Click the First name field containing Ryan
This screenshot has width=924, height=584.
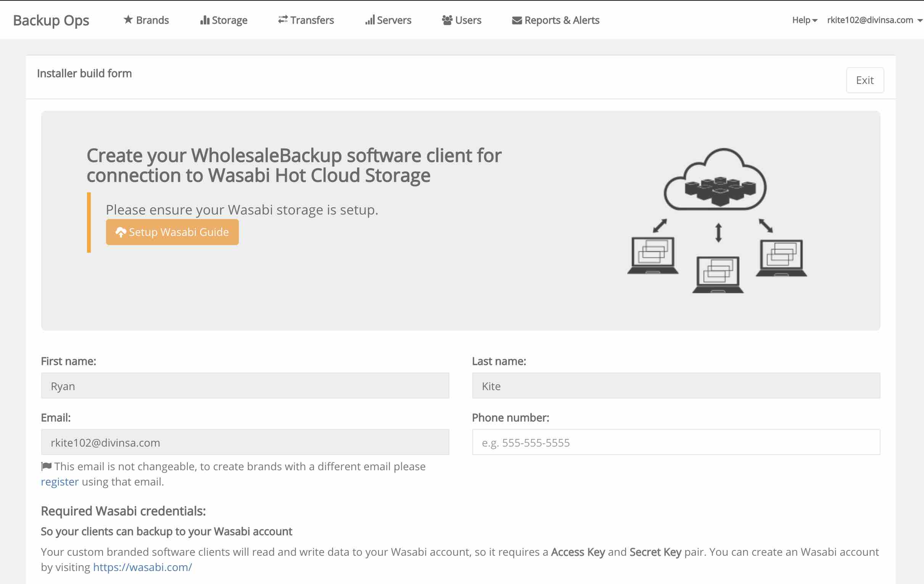pyautogui.click(x=245, y=386)
